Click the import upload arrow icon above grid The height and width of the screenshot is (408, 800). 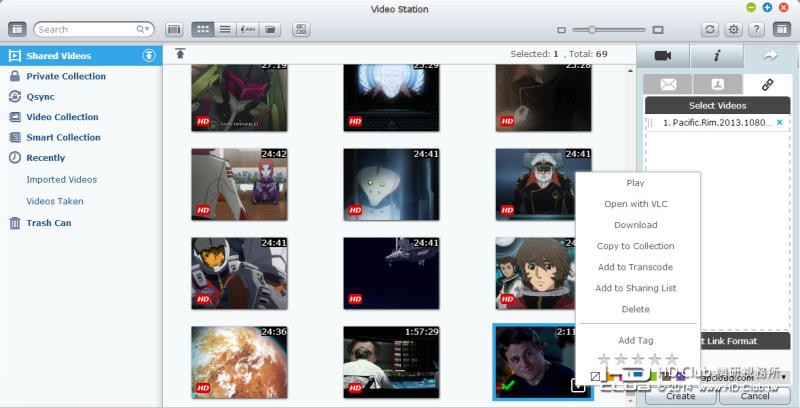pyautogui.click(x=180, y=53)
